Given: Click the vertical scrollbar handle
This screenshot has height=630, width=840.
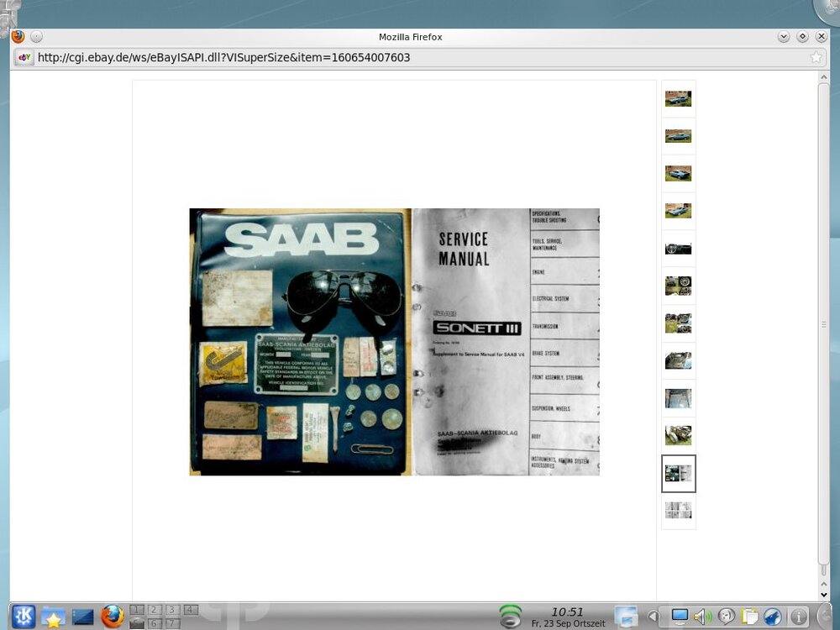Looking at the screenshot, I should click(823, 324).
